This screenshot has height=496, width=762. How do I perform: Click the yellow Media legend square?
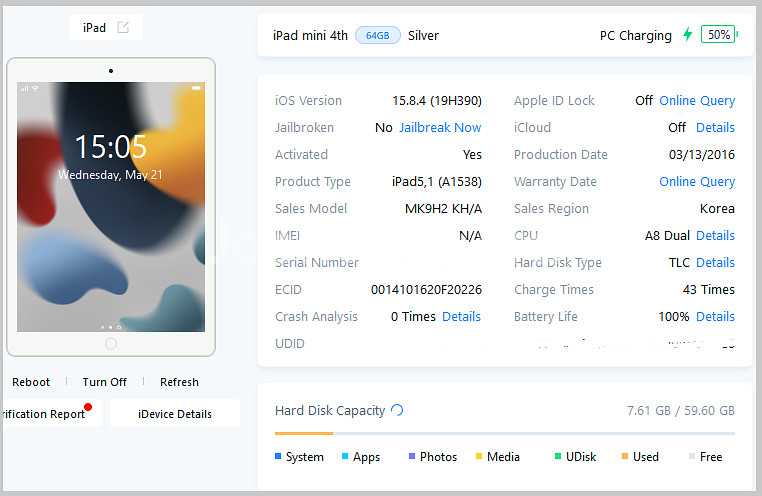click(479, 456)
